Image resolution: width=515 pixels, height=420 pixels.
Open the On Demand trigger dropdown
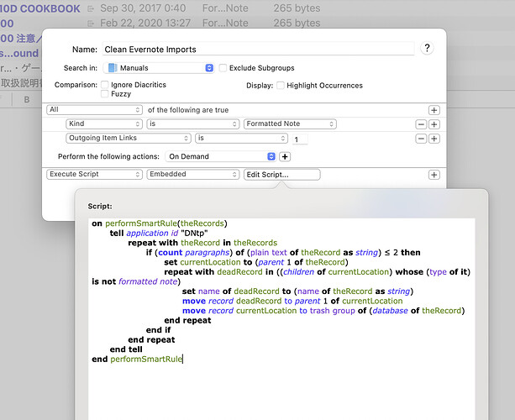221,156
